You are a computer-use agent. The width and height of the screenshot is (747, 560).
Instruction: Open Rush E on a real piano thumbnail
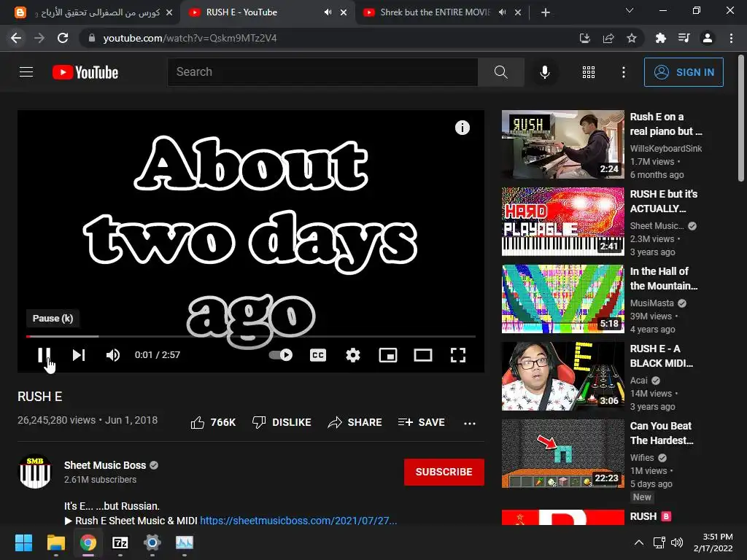pos(562,144)
